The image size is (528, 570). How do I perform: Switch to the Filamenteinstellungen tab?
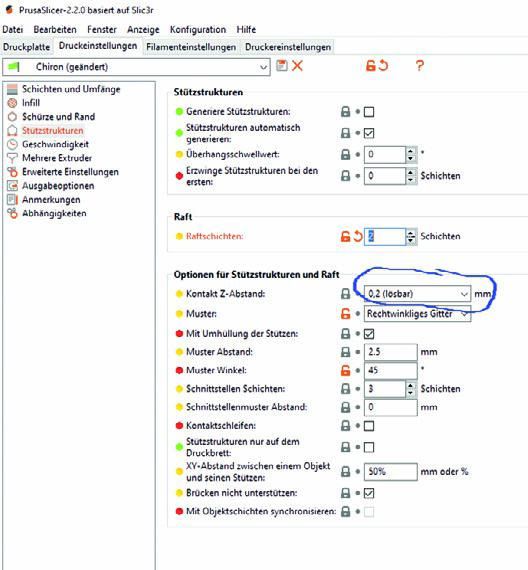191,47
